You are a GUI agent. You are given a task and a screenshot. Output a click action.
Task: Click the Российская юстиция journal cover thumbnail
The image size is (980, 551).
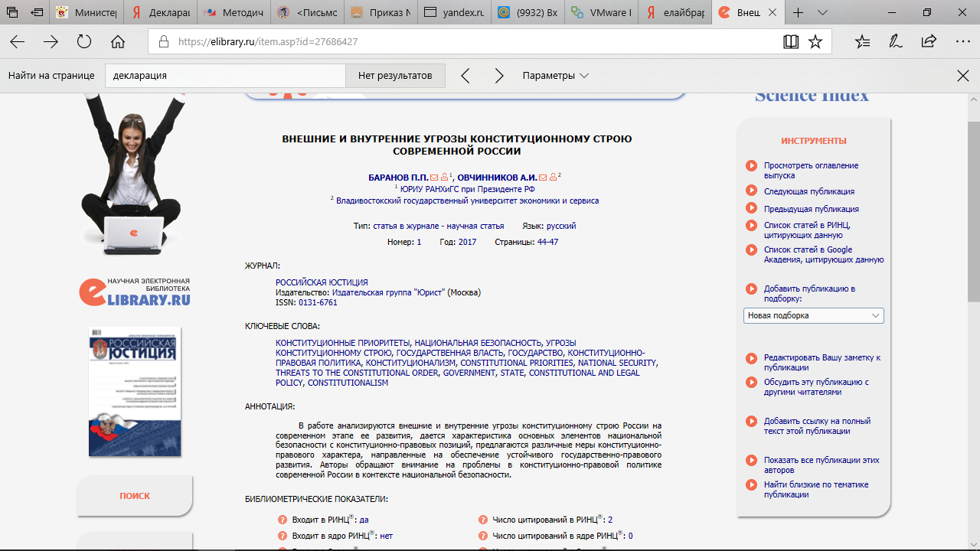135,392
